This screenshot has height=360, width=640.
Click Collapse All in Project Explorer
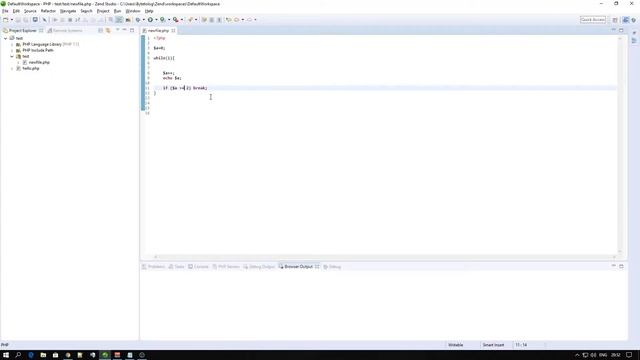click(100, 31)
